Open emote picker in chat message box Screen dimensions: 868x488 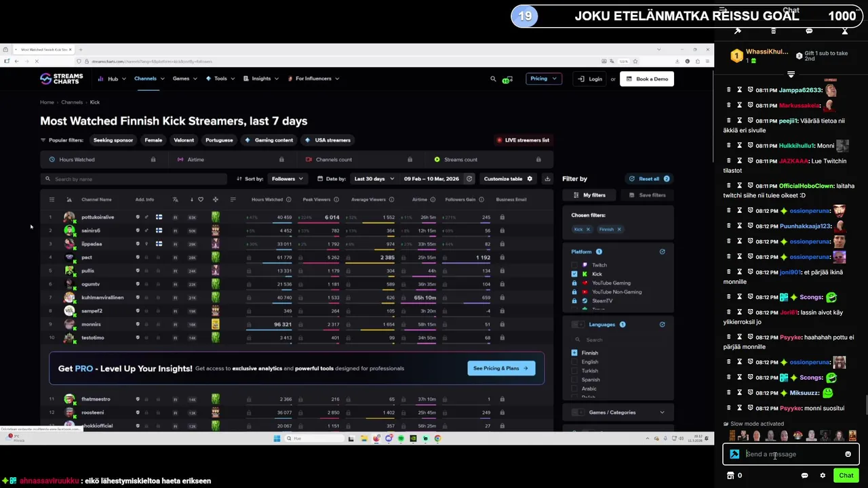click(848, 454)
